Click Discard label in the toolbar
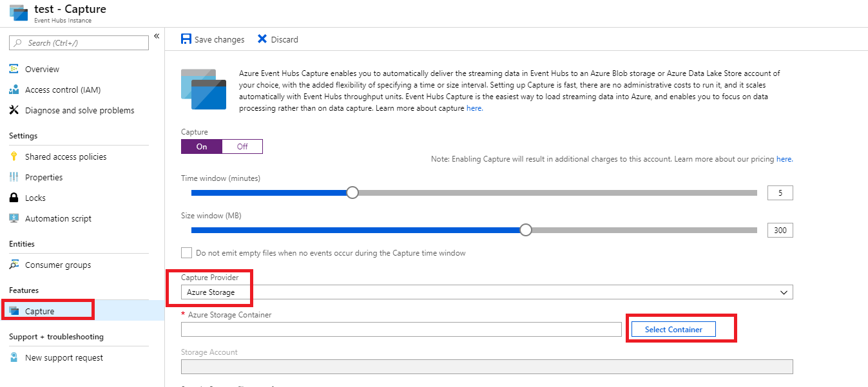This screenshot has height=387, width=868. [x=284, y=40]
